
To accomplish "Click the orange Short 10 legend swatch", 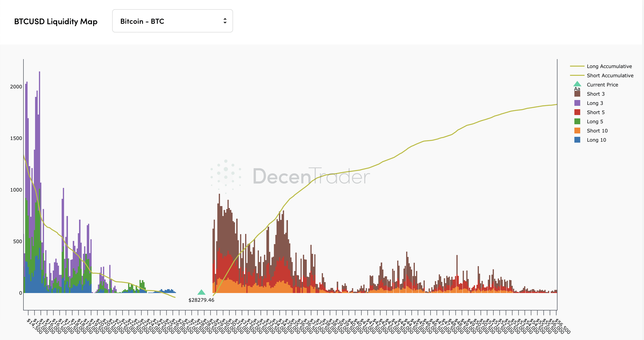I will point(577,131).
